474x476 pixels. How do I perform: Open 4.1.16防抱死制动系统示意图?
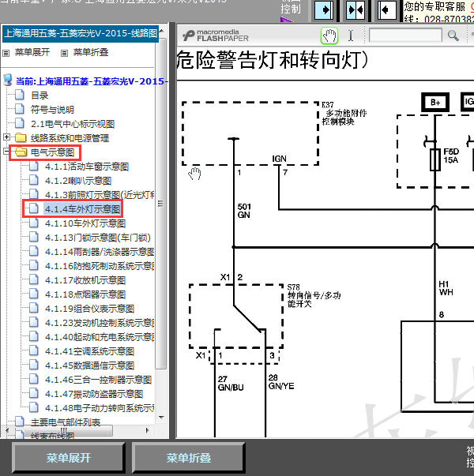pyautogui.click(x=100, y=266)
